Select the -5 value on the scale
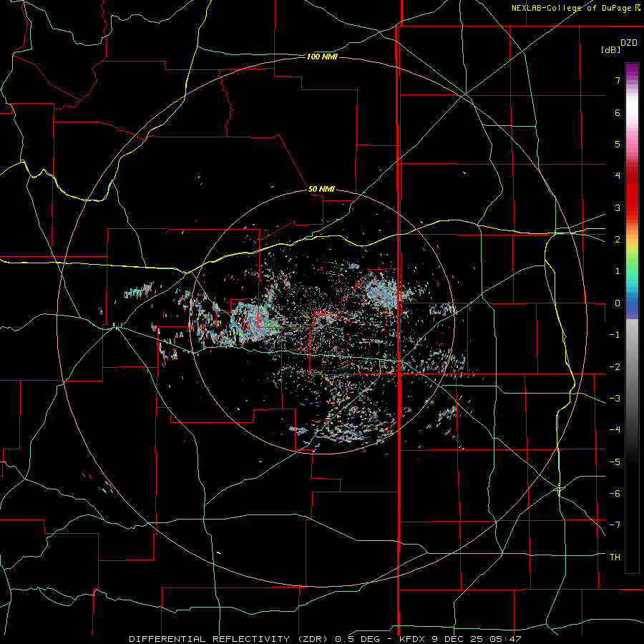Image resolution: width=644 pixels, height=644 pixels. click(x=615, y=462)
